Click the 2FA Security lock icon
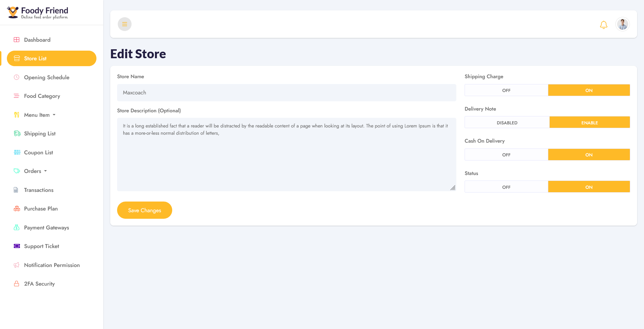 [17, 284]
